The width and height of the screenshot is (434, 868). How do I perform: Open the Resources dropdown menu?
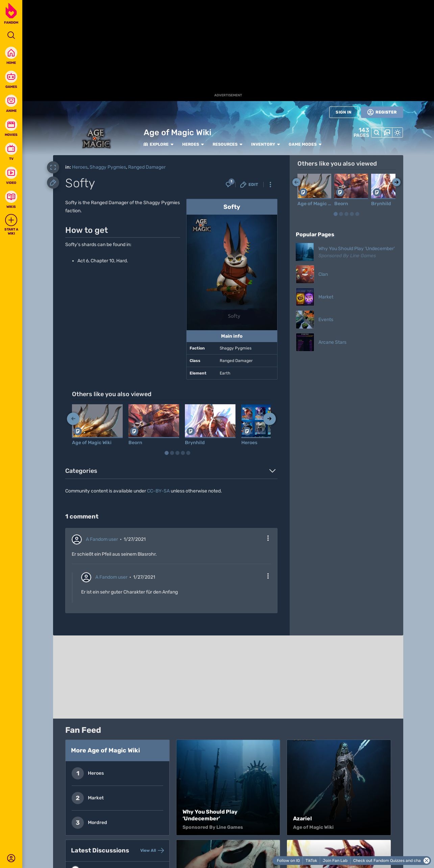click(x=227, y=144)
